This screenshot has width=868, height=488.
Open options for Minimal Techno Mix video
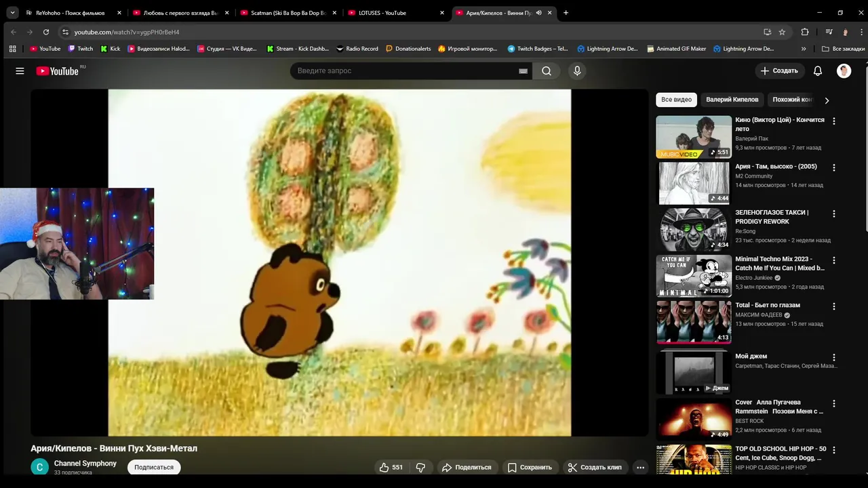click(834, 260)
